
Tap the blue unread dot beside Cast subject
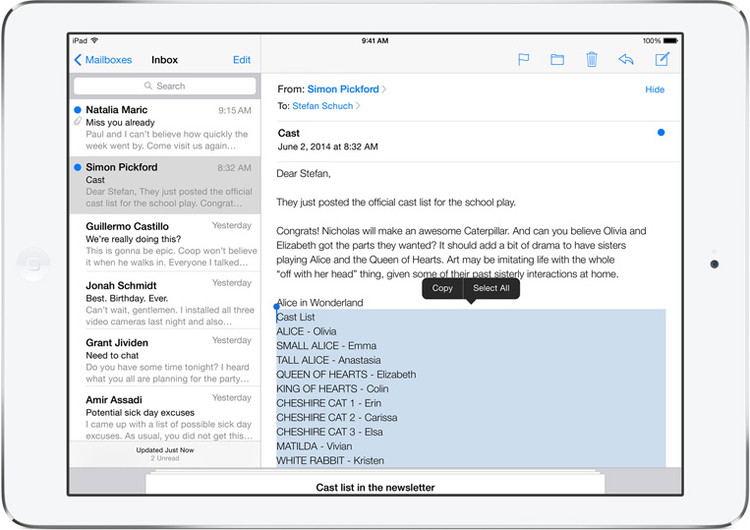coord(660,132)
